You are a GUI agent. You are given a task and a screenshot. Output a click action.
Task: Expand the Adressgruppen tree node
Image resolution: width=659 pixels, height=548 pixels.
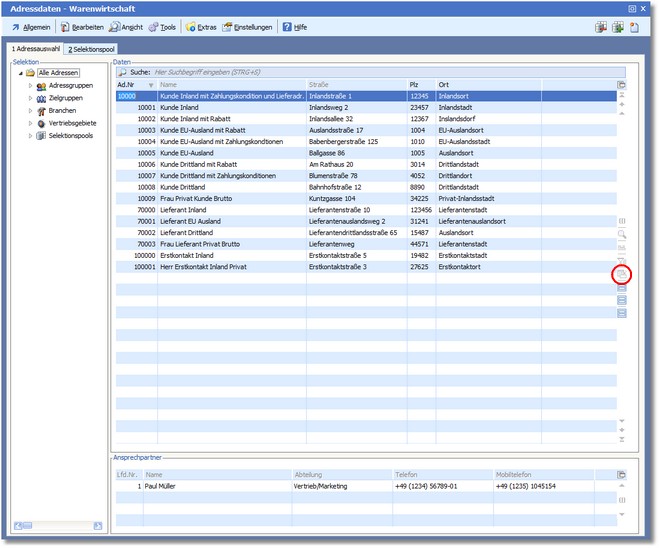pyautogui.click(x=30, y=86)
